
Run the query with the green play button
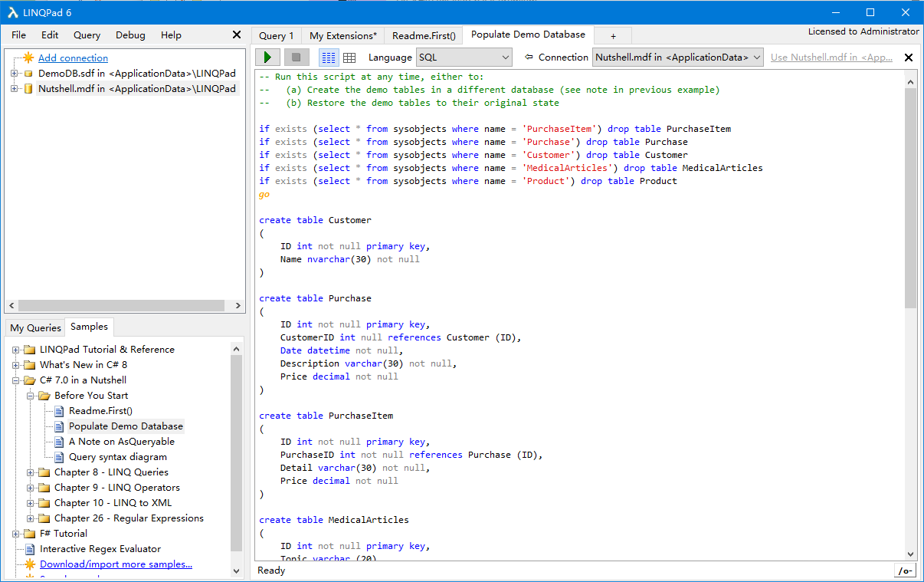pyautogui.click(x=267, y=58)
